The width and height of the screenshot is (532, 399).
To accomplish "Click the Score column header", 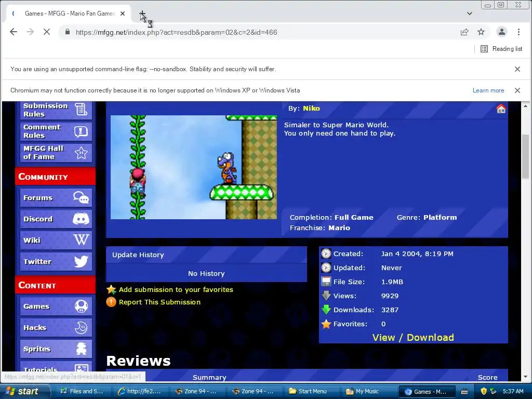I will (x=487, y=377).
